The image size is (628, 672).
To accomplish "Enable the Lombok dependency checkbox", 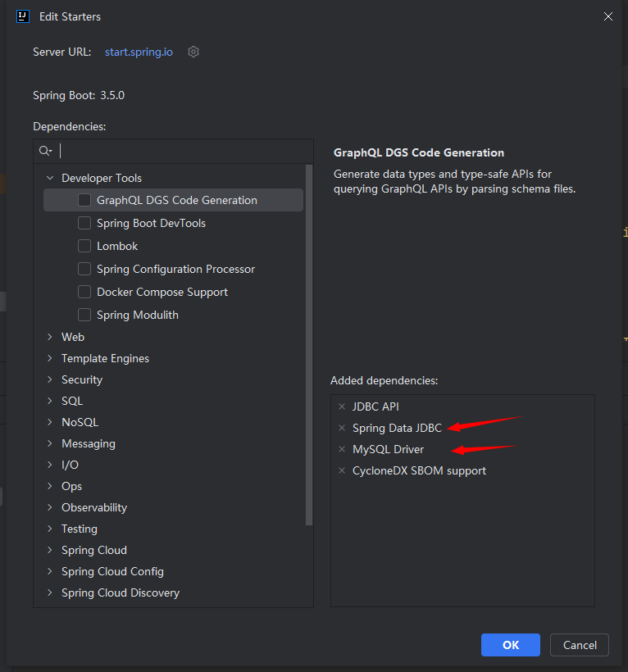I will (x=84, y=246).
